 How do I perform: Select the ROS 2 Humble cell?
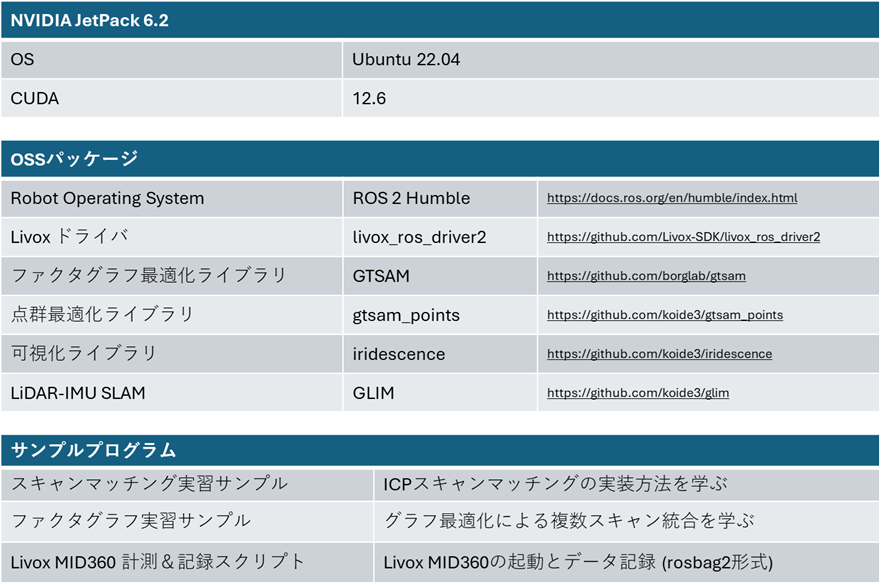[x=411, y=198]
